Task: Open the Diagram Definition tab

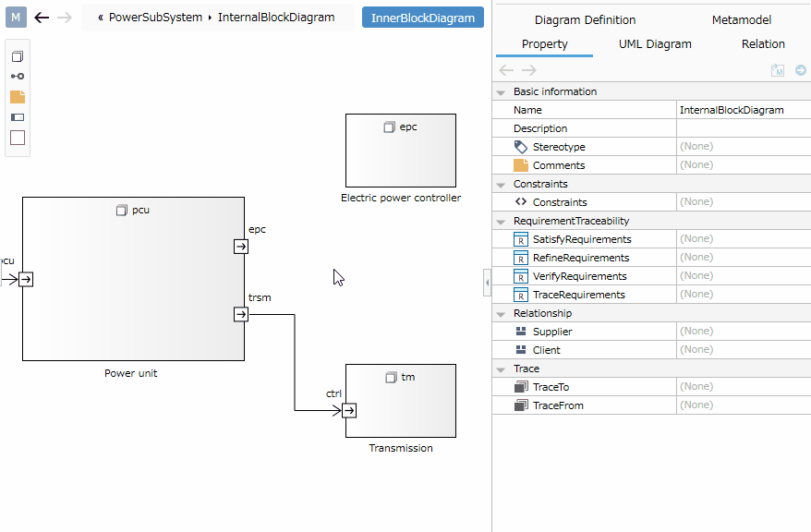Action: pos(585,20)
